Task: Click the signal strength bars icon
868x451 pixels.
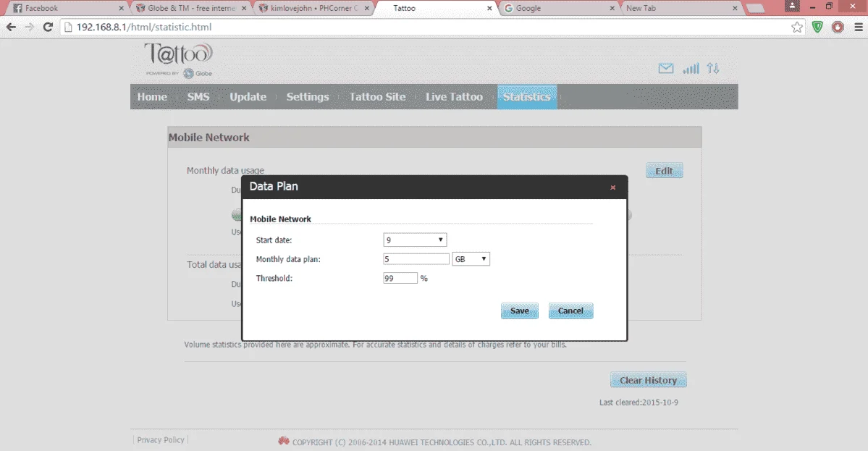Action: (x=691, y=69)
